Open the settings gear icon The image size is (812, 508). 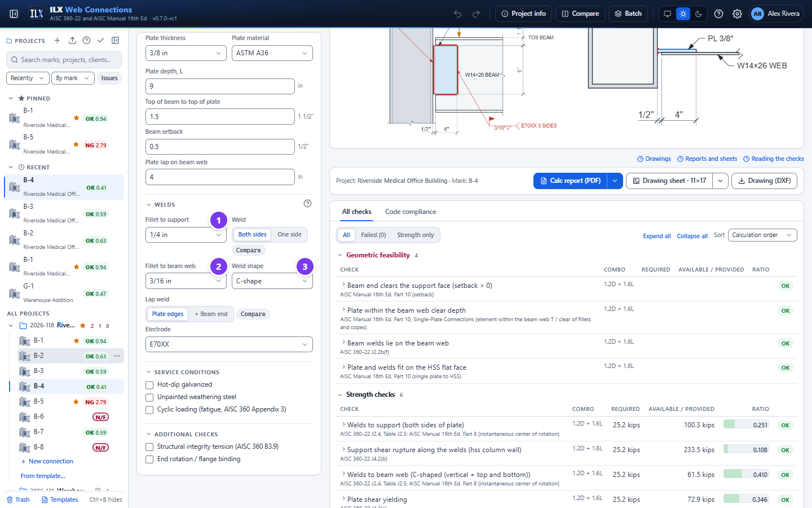[x=737, y=14]
